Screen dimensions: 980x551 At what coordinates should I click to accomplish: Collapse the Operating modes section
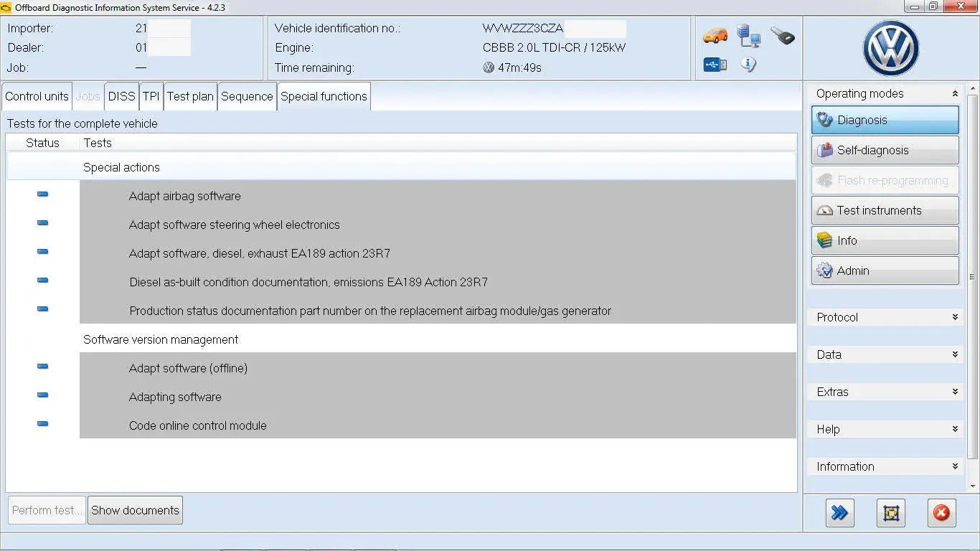[954, 93]
